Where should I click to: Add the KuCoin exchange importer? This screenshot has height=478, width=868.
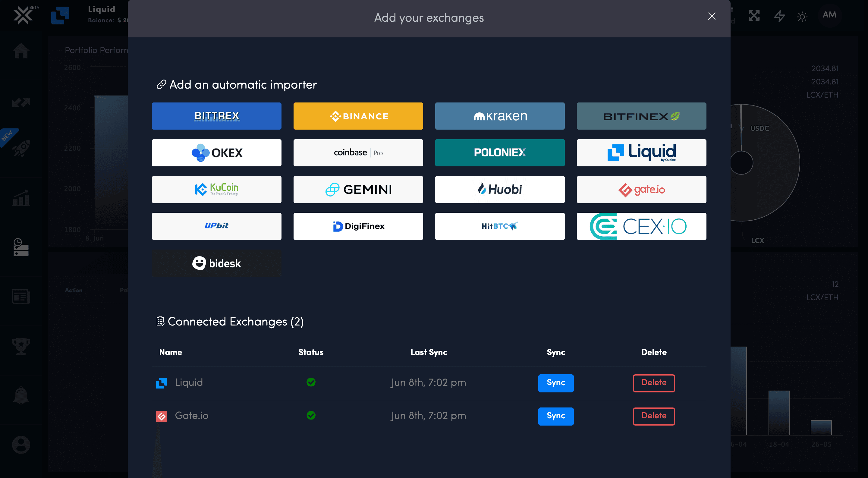coord(216,189)
